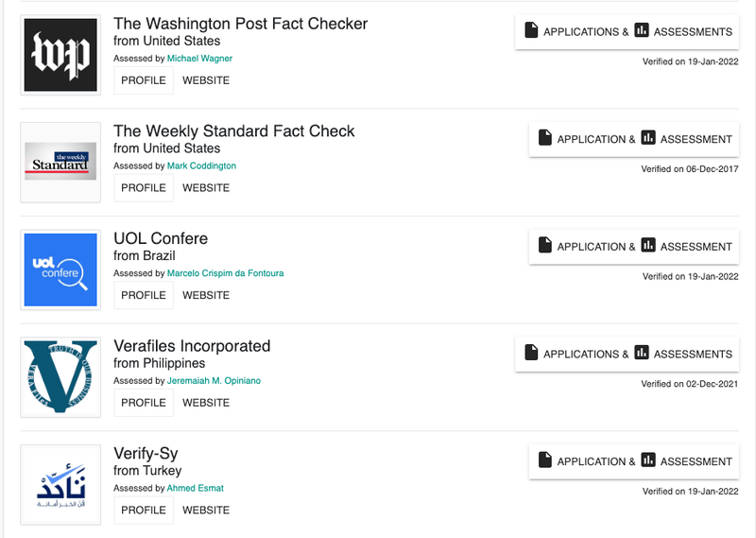The image size is (756, 538).
Task: Open the Washington Post Fact Checker PROFILE
Action: [x=144, y=80]
